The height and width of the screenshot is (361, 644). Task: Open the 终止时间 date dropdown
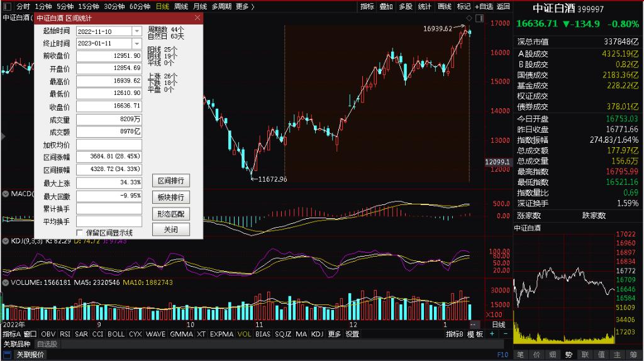tap(136, 44)
